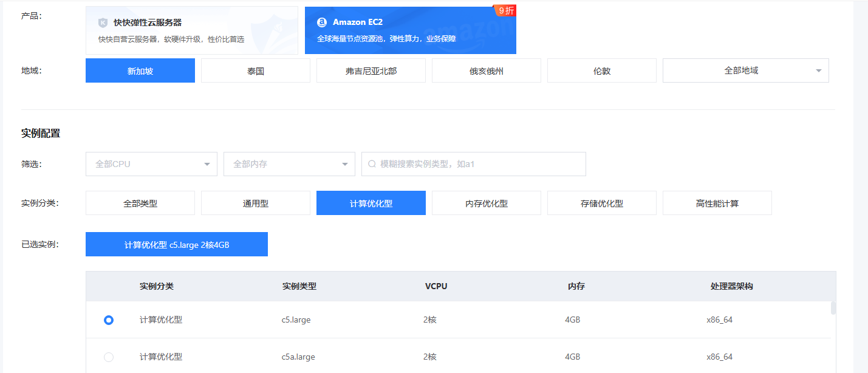
Task: Click the instance table scrollbar
Action: tap(833, 308)
